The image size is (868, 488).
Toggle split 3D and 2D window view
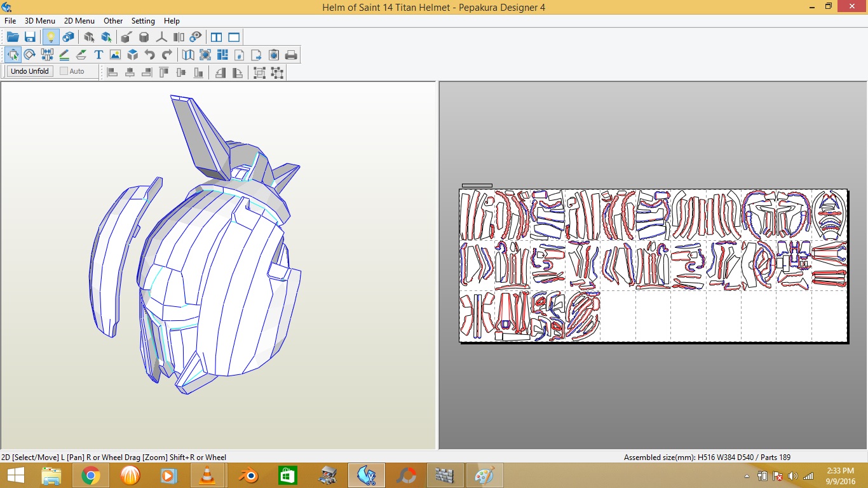[216, 37]
